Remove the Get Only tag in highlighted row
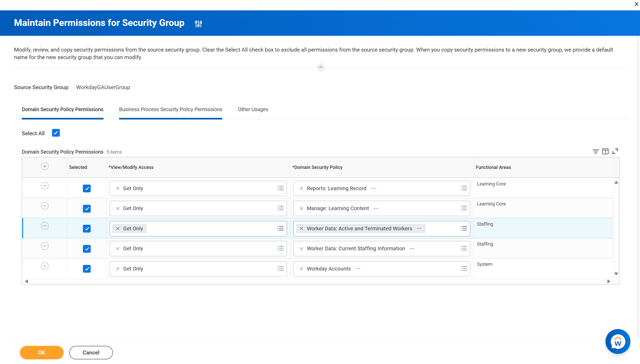The image size is (640, 364). (x=118, y=228)
